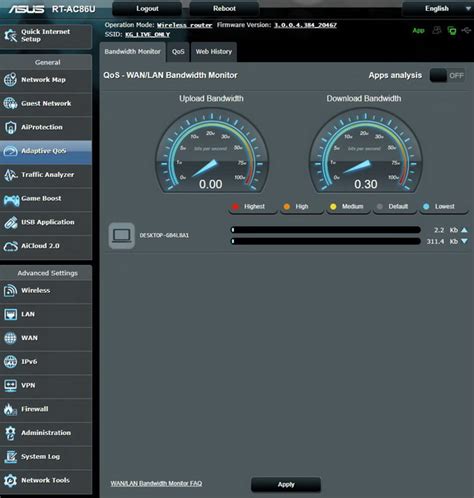Click the DESKTOP device laptop icon
The image size is (474, 498).
pos(122,236)
